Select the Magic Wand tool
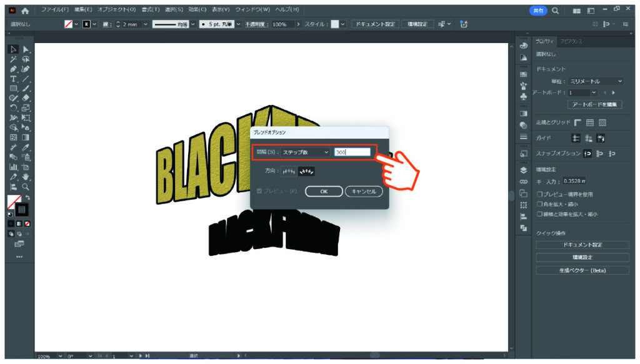This screenshot has height=364, width=640. (13, 59)
